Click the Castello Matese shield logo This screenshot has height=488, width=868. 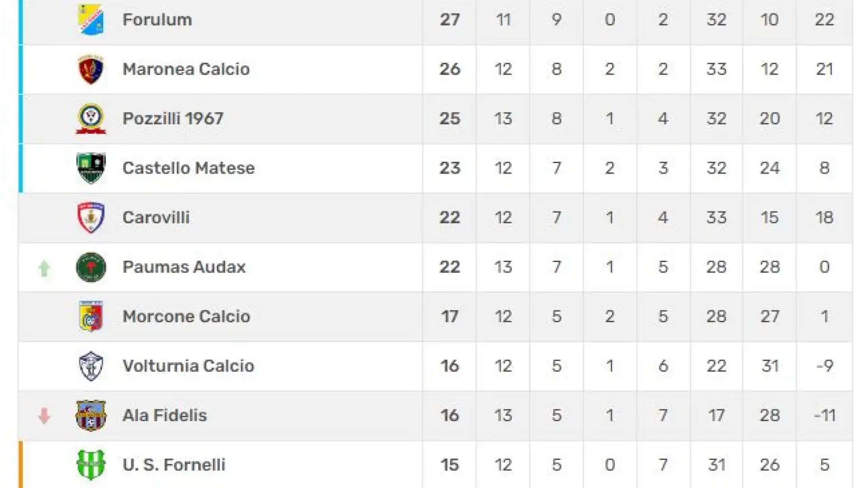[x=91, y=168]
